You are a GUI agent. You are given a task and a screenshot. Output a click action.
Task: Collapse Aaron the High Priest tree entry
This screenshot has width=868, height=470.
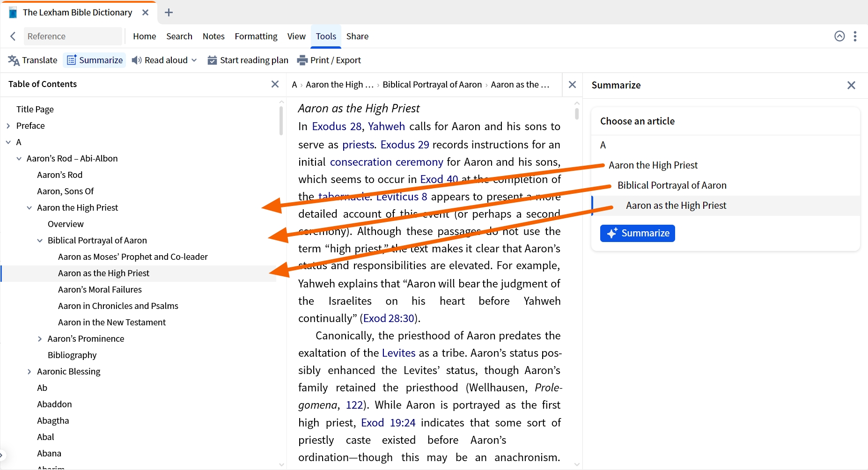29,207
